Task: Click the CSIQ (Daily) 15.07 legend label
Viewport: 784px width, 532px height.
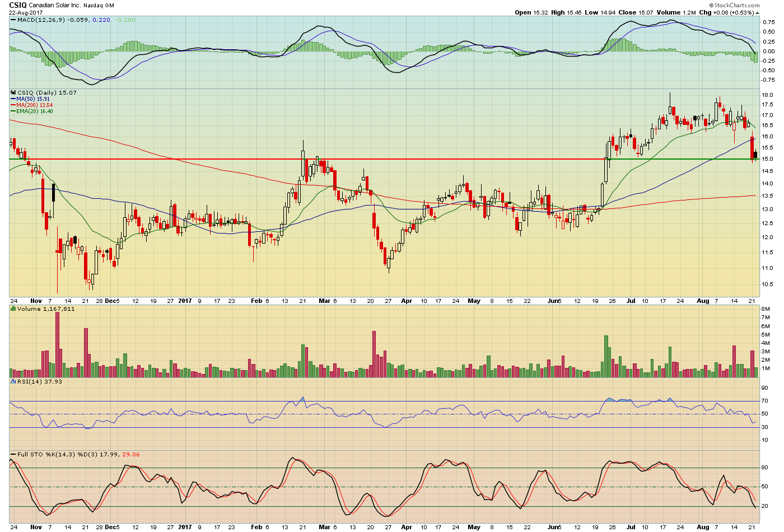Action: 47,92
